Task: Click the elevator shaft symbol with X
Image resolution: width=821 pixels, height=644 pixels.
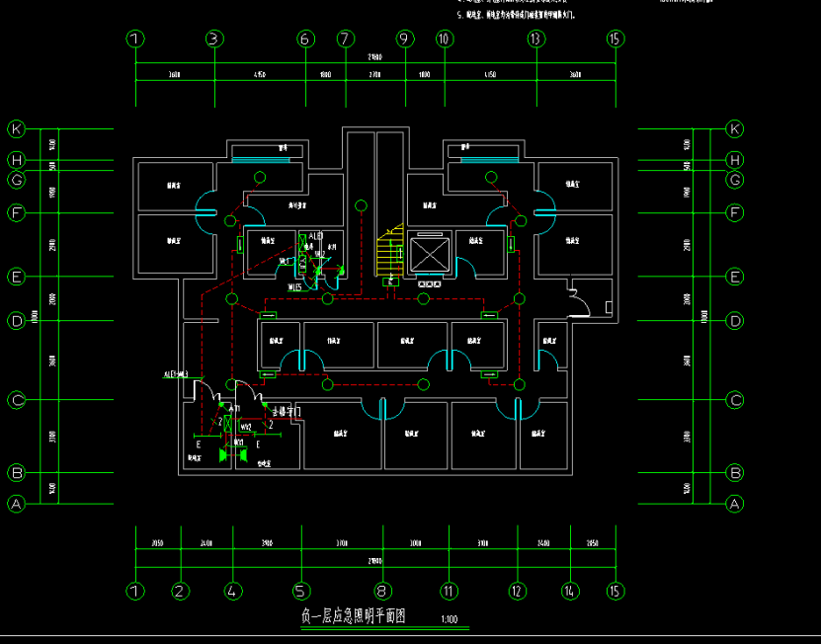Action: click(428, 253)
